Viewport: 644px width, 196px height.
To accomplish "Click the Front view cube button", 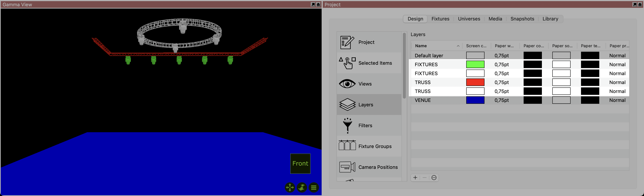I will [x=300, y=164].
